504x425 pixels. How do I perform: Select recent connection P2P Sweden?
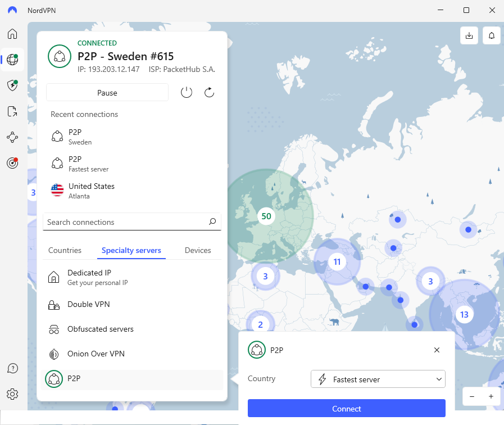coord(132,137)
